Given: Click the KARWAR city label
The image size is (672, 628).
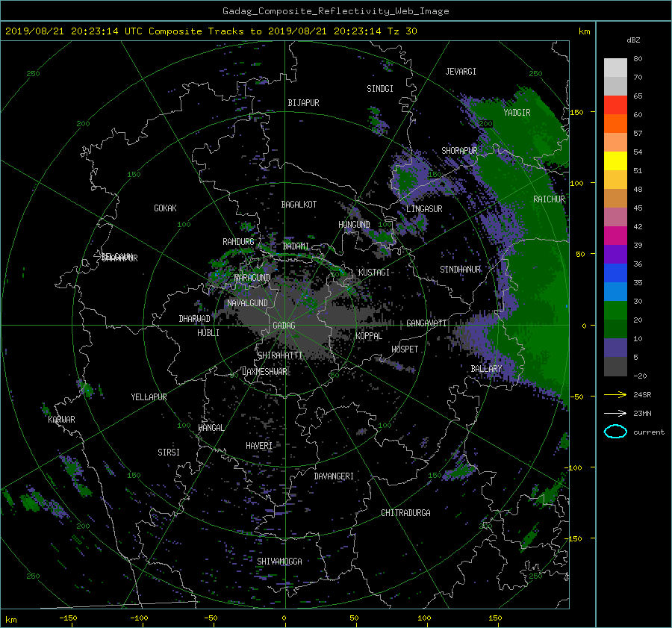Looking at the screenshot, I should (x=61, y=420).
